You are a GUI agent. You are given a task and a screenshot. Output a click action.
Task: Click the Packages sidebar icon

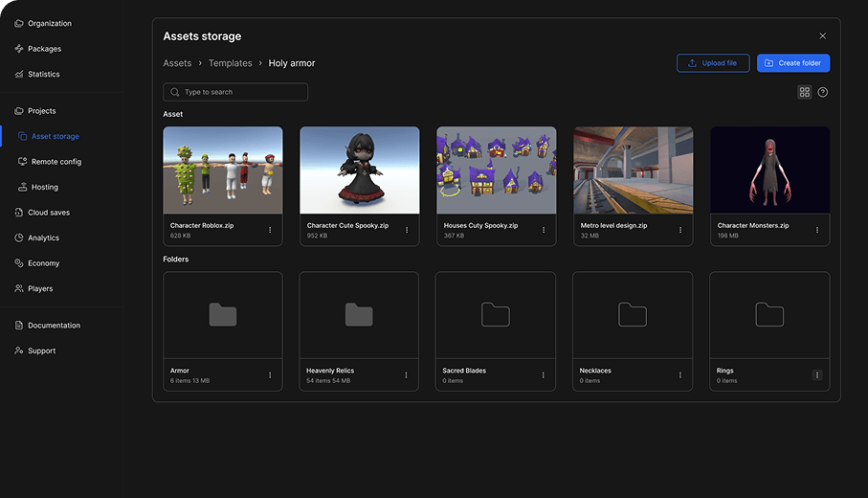19,49
